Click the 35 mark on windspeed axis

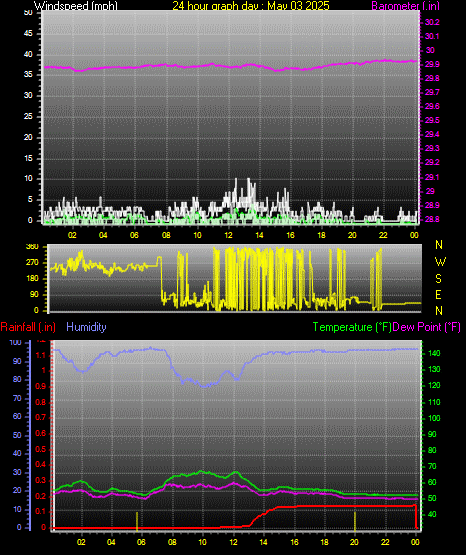point(28,75)
